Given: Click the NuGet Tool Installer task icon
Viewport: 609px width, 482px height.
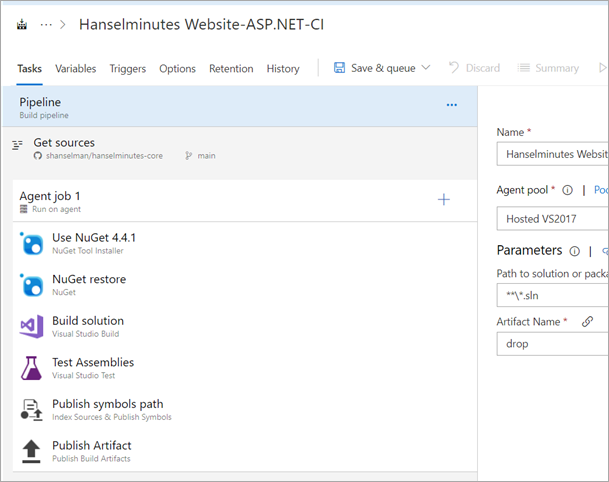Looking at the screenshot, I should click(32, 243).
